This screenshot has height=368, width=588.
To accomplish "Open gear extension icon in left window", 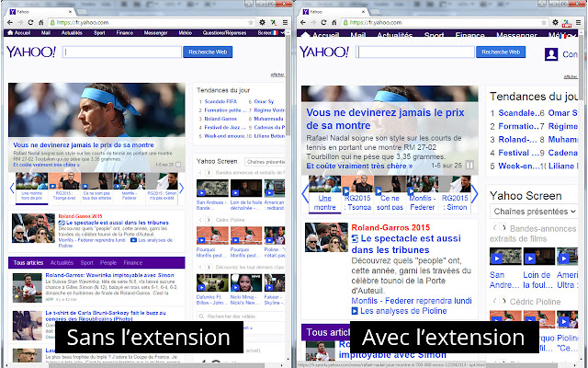I will click(x=262, y=22).
